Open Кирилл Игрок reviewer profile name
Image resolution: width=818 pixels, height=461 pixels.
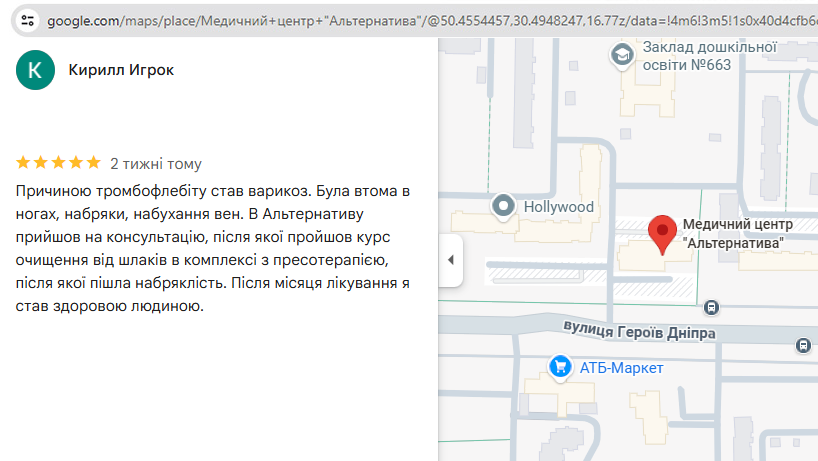click(x=121, y=70)
